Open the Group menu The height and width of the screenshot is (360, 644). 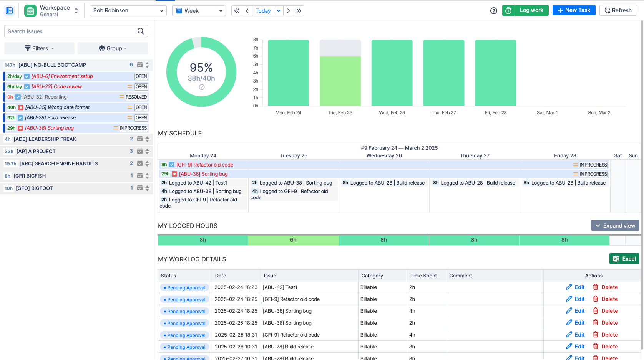[x=113, y=48]
